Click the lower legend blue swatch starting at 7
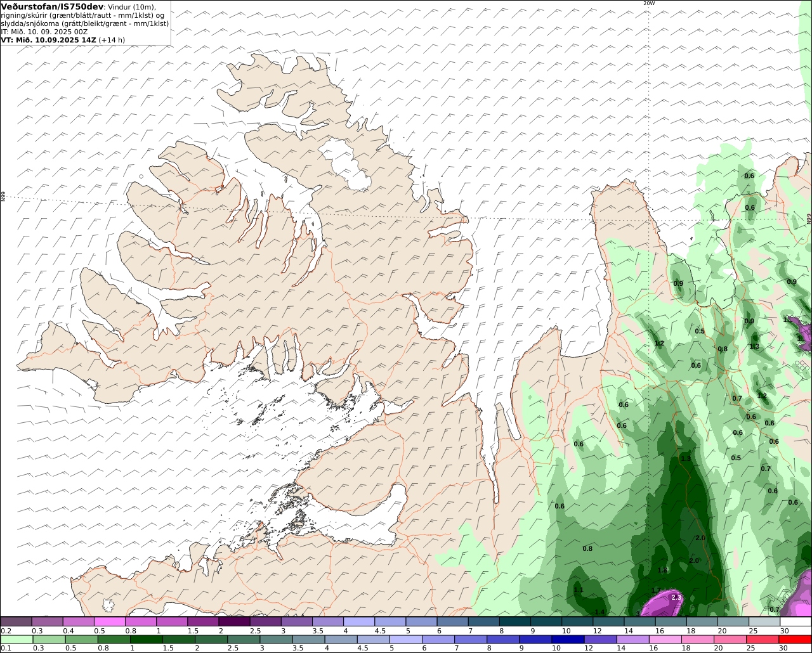The width and height of the screenshot is (812, 653). tap(470, 640)
